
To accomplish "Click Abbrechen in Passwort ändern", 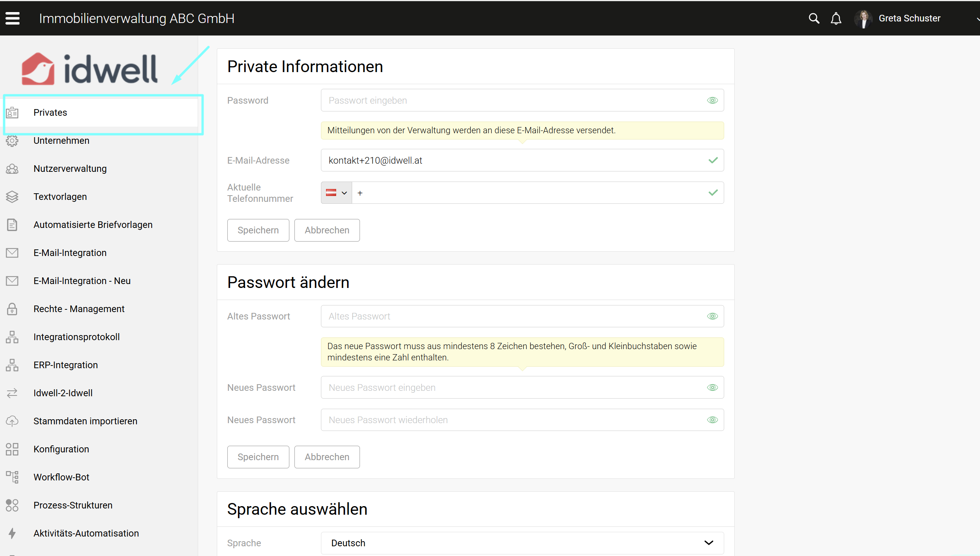I will pyautogui.click(x=326, y=457).
